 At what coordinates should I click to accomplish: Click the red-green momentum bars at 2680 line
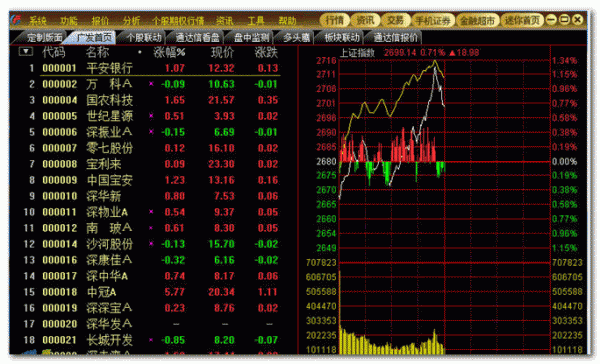pyautogui.click(x=391, y=157)
